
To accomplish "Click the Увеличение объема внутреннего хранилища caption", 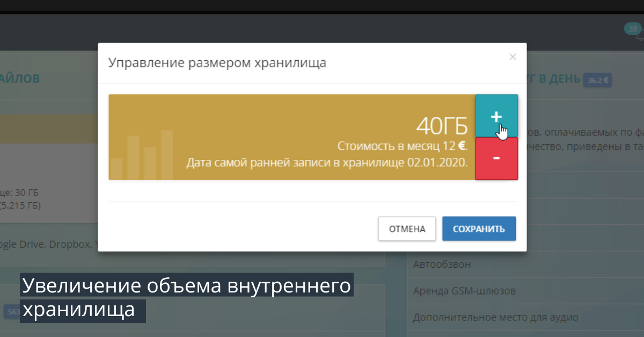I will click(186, 297).
